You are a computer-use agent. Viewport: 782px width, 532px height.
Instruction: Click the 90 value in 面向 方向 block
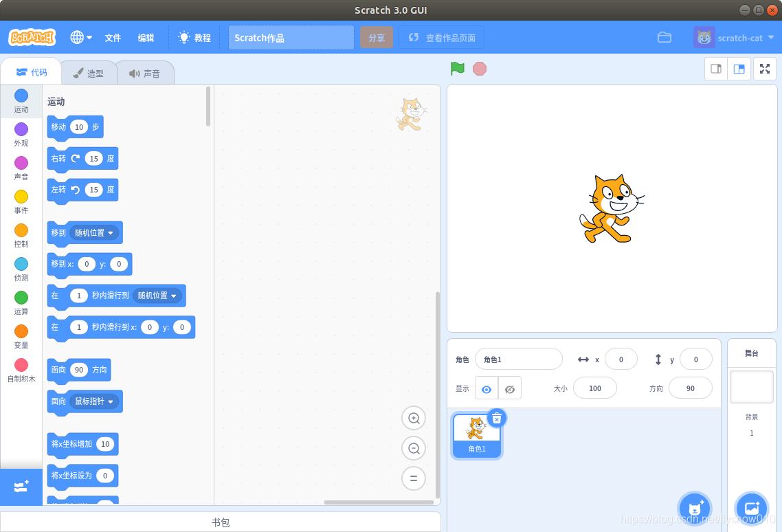[79, 370]
